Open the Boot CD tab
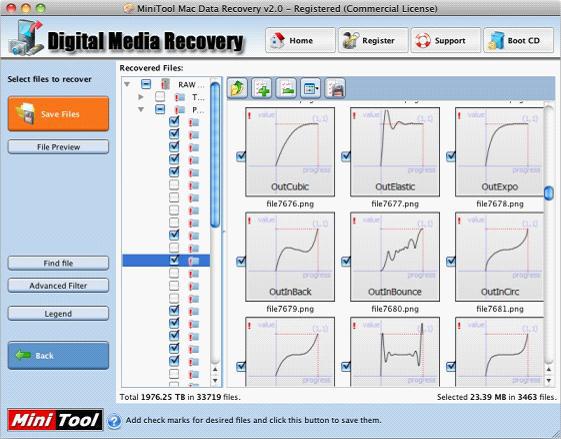 (519, 40)
